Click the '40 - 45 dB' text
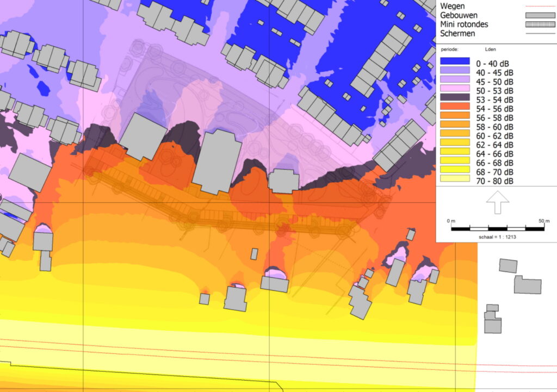Image resolution: width=557 pixels, height=392 pixels. pyautogui.click(x=494, y=73)
